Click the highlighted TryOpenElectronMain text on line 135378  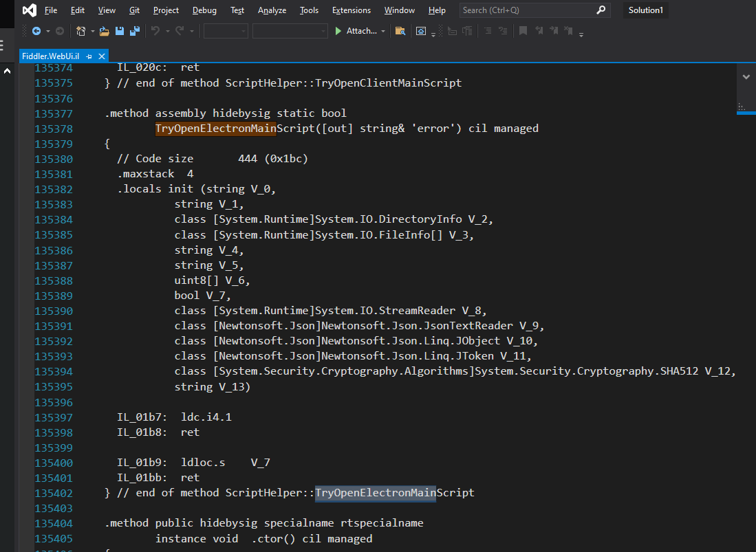(215, 129)
